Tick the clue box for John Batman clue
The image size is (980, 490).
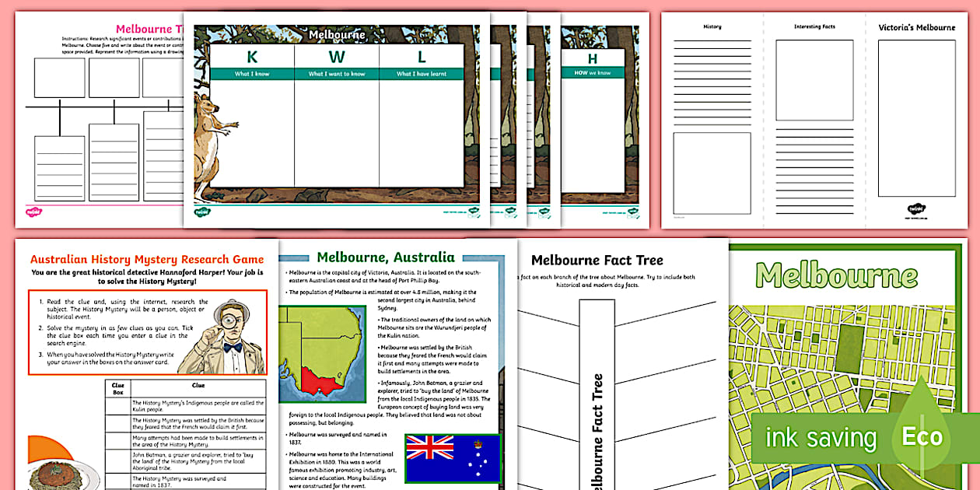pyautogui.click(x=117, y=460)
